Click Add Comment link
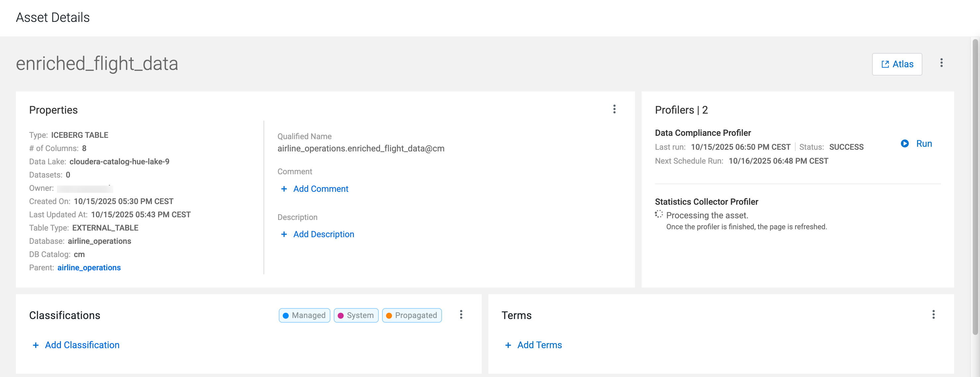This screenshot has height=377, width=980. point(320,189)
